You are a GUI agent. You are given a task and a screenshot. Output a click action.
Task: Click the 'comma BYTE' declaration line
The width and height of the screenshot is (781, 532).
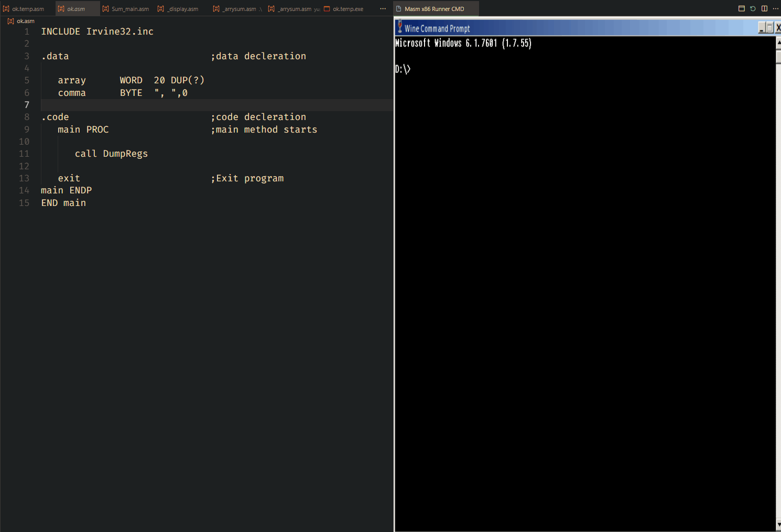123,93
